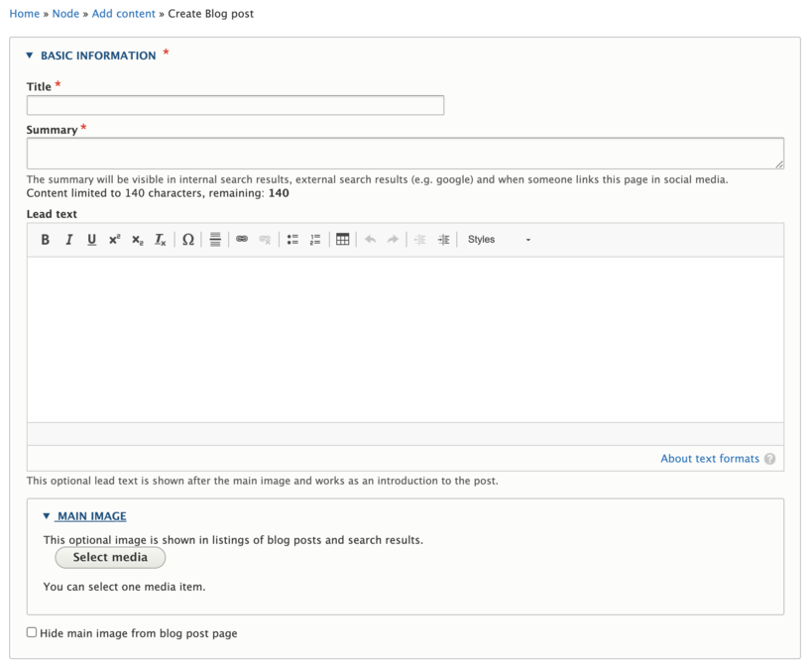Open Add content breadcrumb link
This screenshot has height=661, width=812.
(x=124, y=14)
